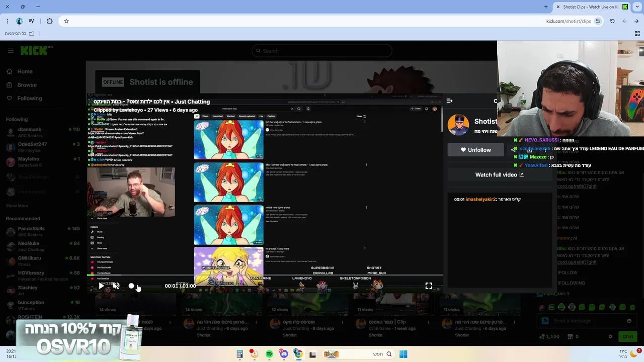
Task: Open a new Chrome tab
Action: click(546, 7)
